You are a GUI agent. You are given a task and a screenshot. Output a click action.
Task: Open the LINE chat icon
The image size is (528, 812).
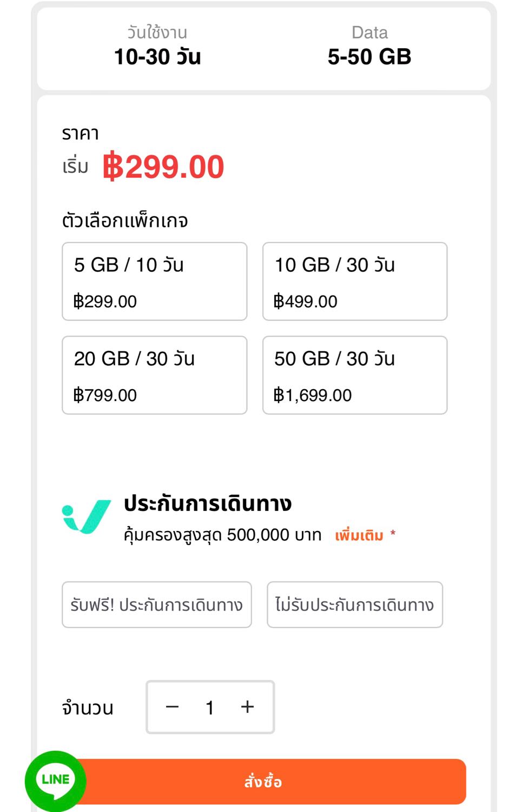(55, 781)
